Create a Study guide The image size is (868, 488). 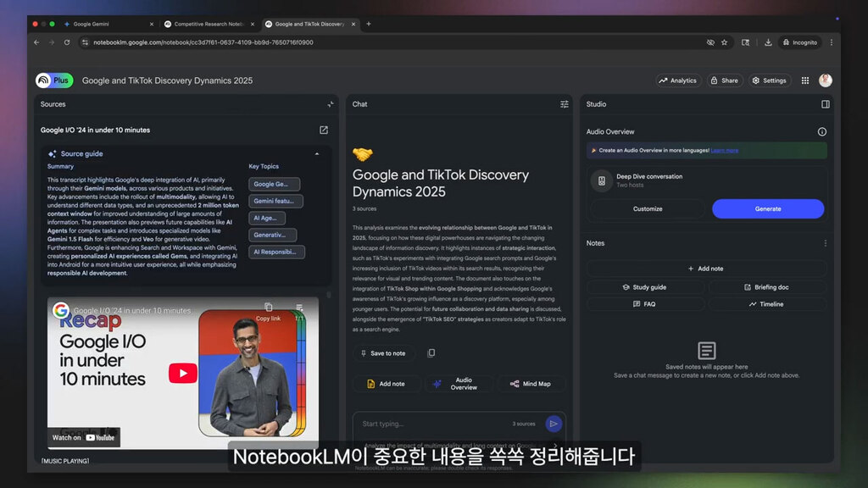pos(645,287)
